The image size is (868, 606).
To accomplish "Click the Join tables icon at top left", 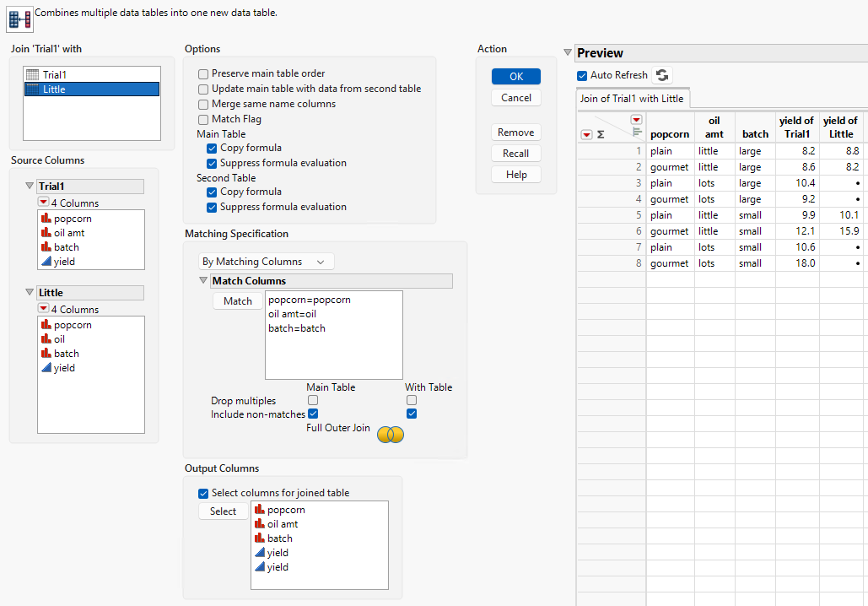I will [19, 18].
